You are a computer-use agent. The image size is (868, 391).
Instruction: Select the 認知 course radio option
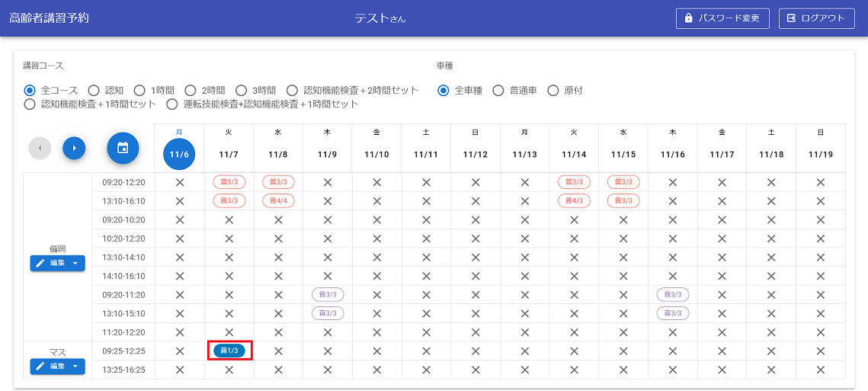(x=94, y=90)
